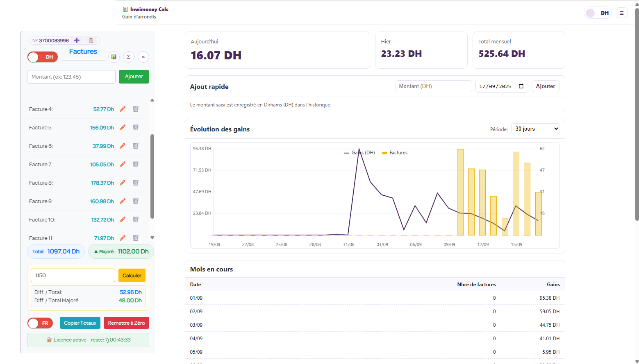Click the sigma sum icon button

pos(129,57)
